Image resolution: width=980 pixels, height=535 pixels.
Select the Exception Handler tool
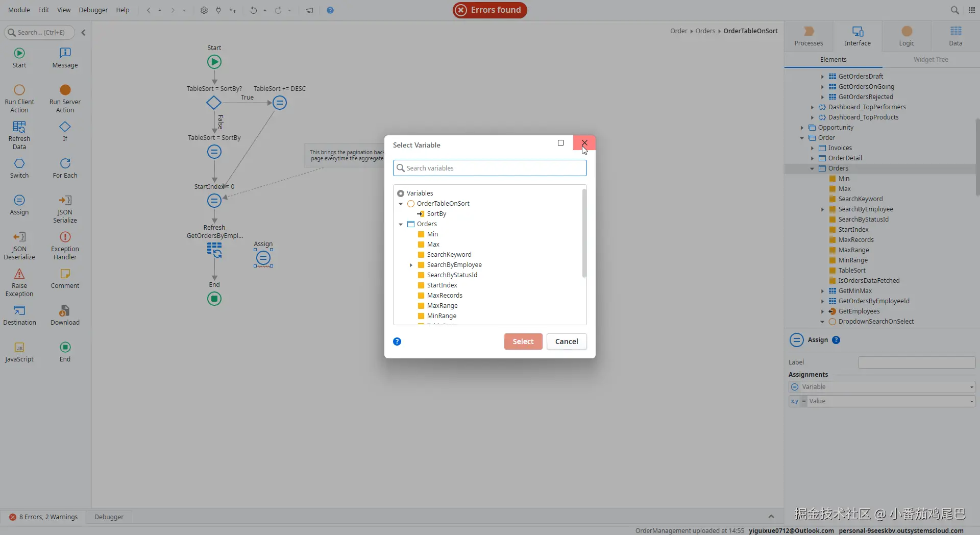(65, 246)
